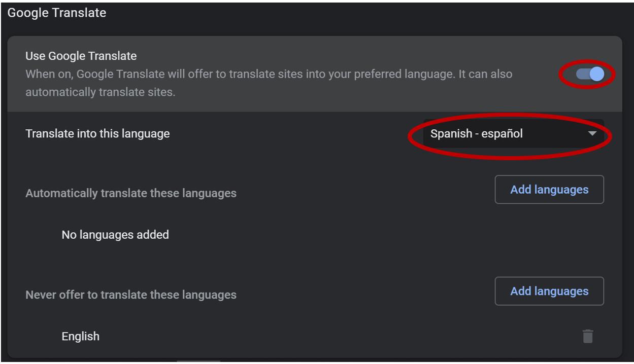634x364 pixels.
Task: Select the English entry in never-translate list
Action: pos(81,336)
